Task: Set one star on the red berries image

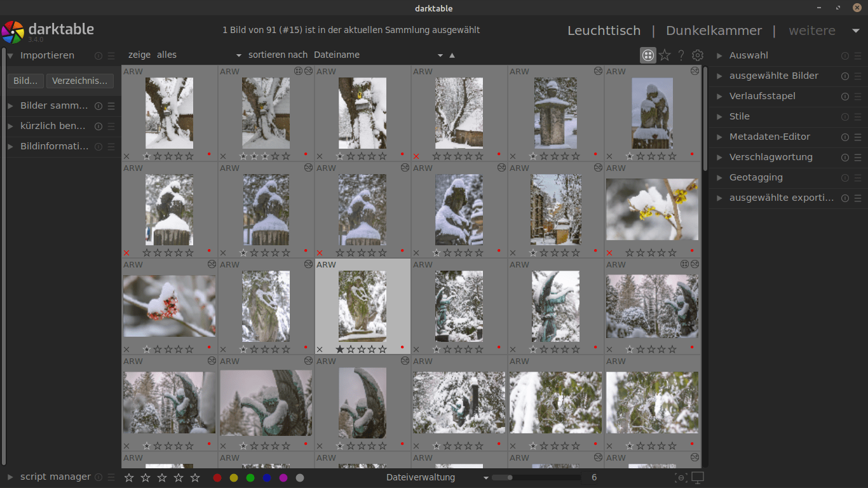Action: 147,349
